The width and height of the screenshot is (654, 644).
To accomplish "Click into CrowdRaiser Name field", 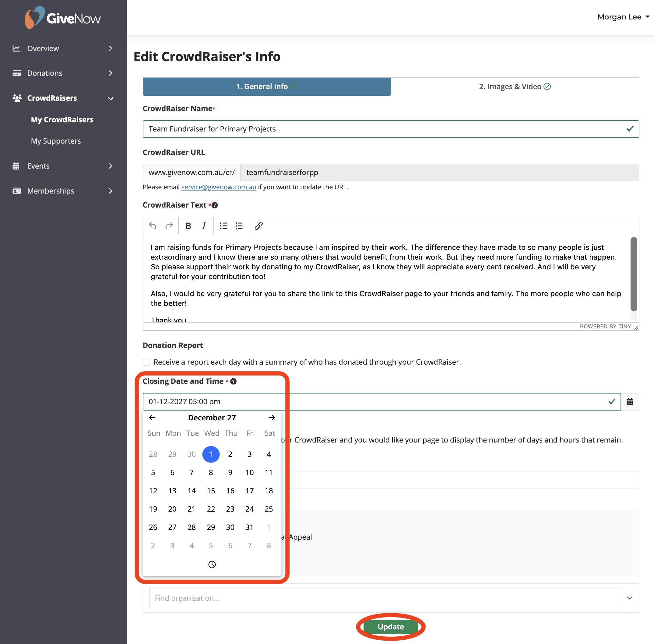I will click(x=391, y=129).
